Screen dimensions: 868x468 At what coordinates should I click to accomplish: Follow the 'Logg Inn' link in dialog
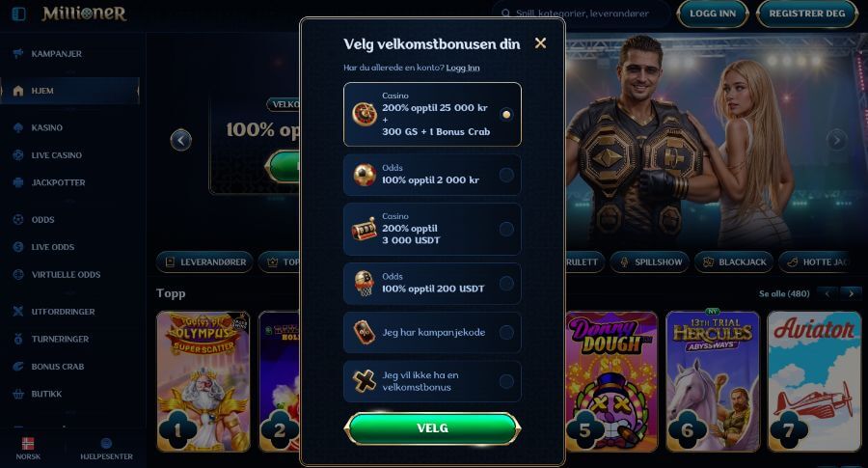(x=463, y=68)
